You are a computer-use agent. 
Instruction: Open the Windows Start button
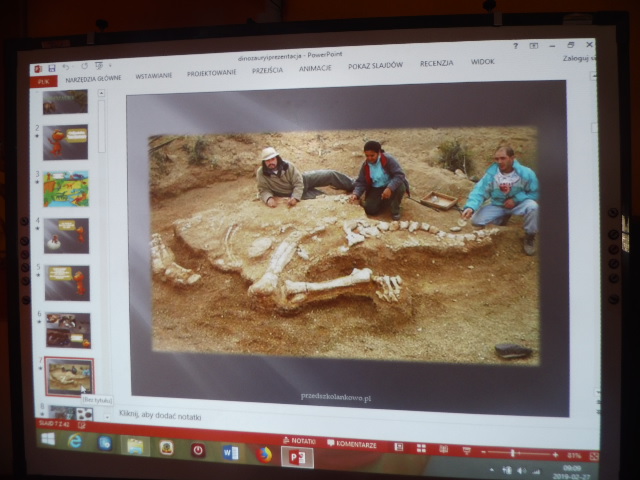coord(48,439)
